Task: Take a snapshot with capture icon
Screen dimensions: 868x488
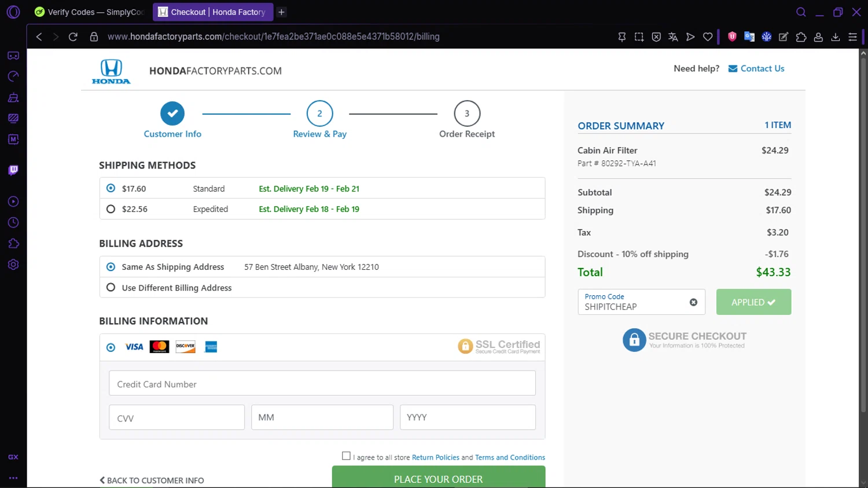Action: click(639, 36)
